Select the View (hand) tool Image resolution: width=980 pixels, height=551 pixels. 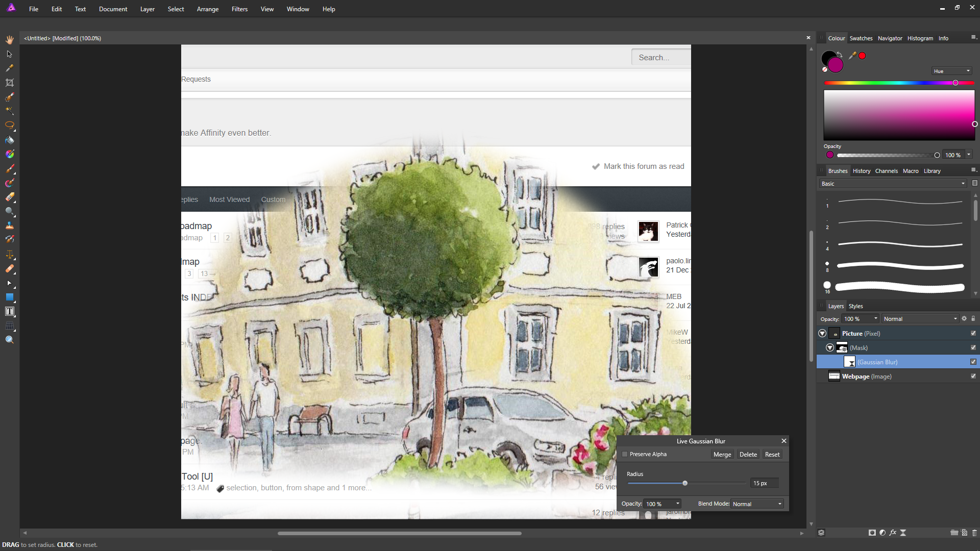(10, 40)
